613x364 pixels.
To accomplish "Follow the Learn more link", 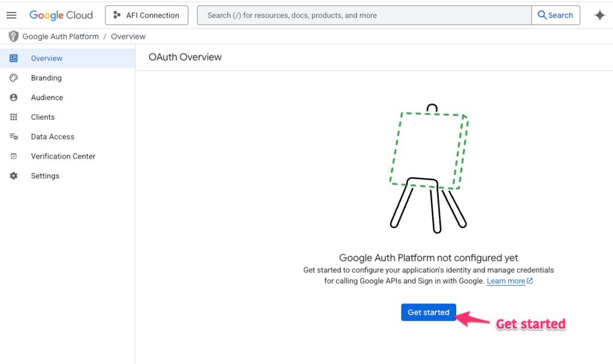I will coord(506,281).
